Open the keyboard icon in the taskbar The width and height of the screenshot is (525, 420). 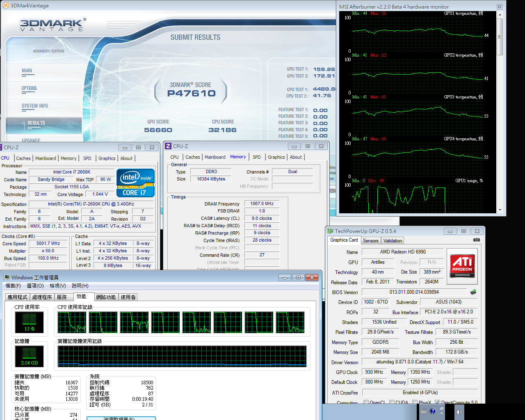coord(424,411)
